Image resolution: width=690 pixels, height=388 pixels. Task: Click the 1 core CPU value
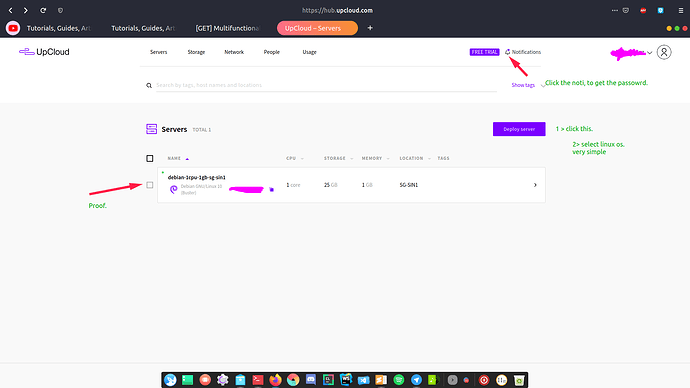point(293,185)
